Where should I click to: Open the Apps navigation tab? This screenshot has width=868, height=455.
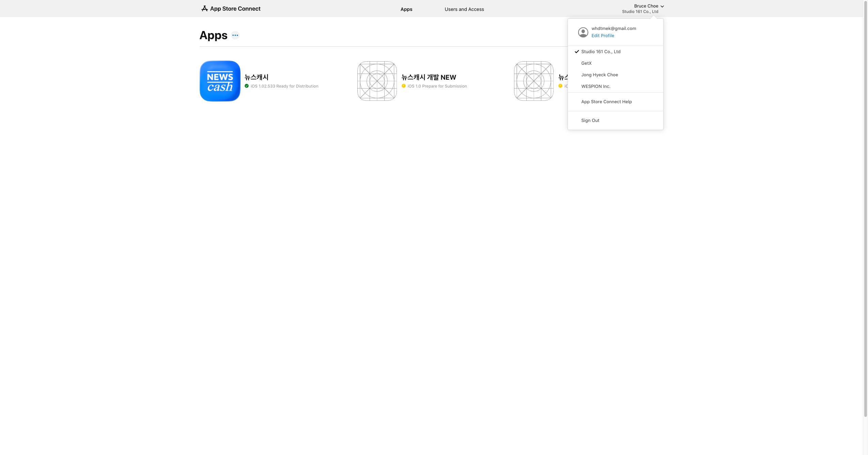point(406,9)
